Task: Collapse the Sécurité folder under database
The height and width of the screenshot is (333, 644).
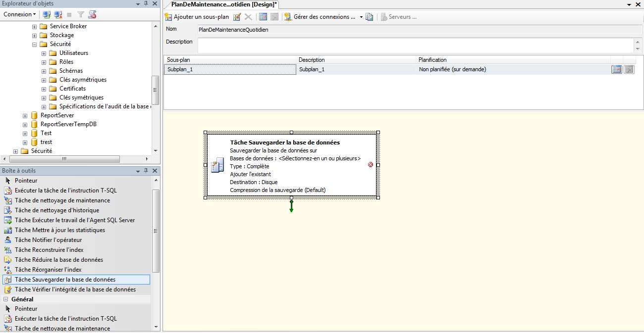Action: click(35, 44)
